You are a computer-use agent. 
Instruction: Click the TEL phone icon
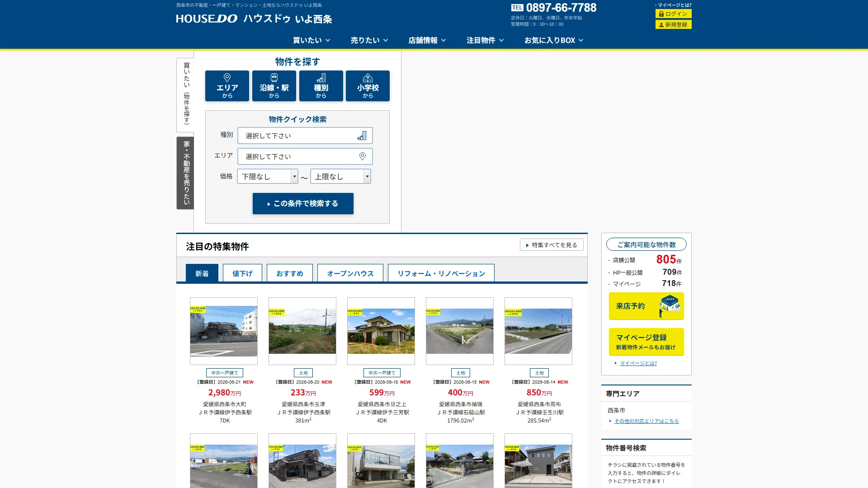(517, 8)
